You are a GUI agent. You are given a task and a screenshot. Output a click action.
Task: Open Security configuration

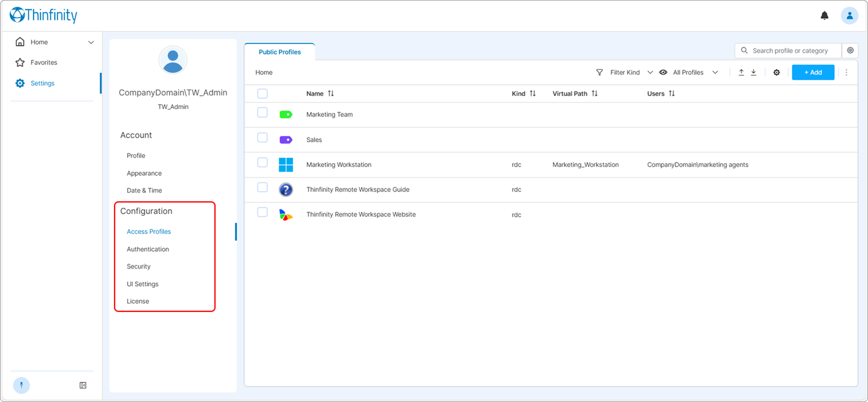[139, 266]
